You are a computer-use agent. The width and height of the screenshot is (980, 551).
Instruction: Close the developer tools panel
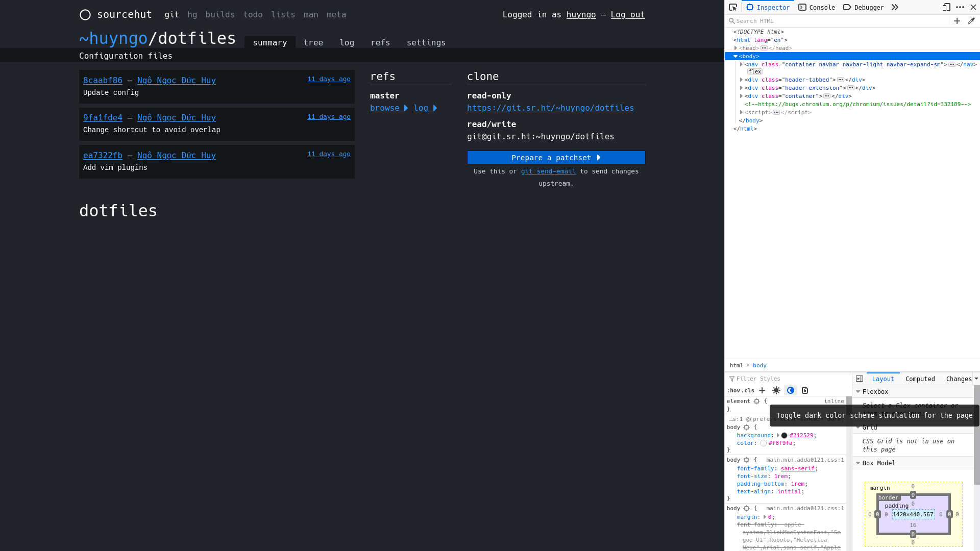click(973, 7)
